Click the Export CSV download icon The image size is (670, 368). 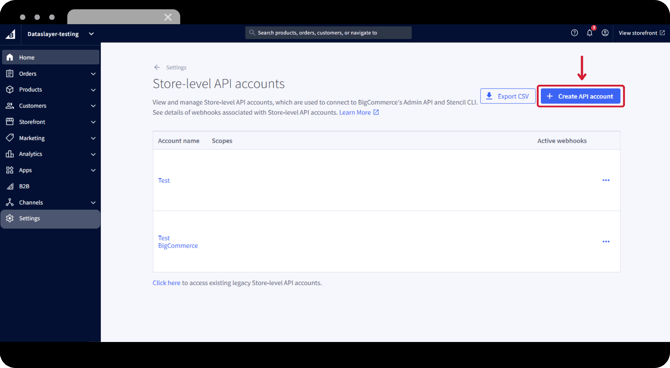(489, 96)
